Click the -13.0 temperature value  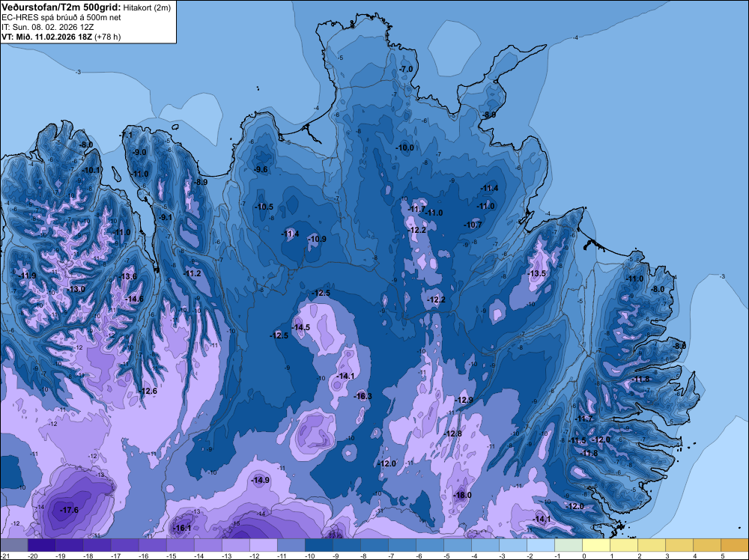(x=76, y=289)
